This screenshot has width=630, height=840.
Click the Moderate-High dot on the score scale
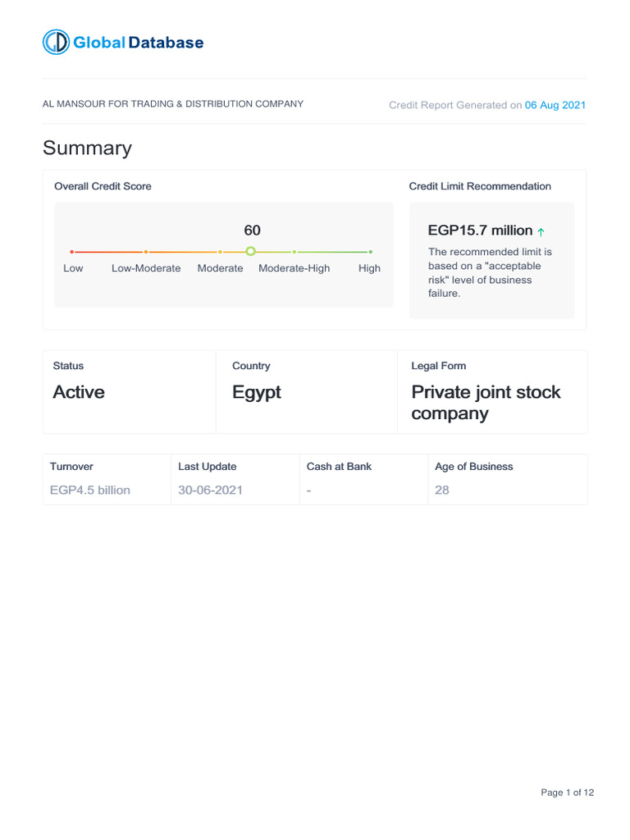point(294,252)
